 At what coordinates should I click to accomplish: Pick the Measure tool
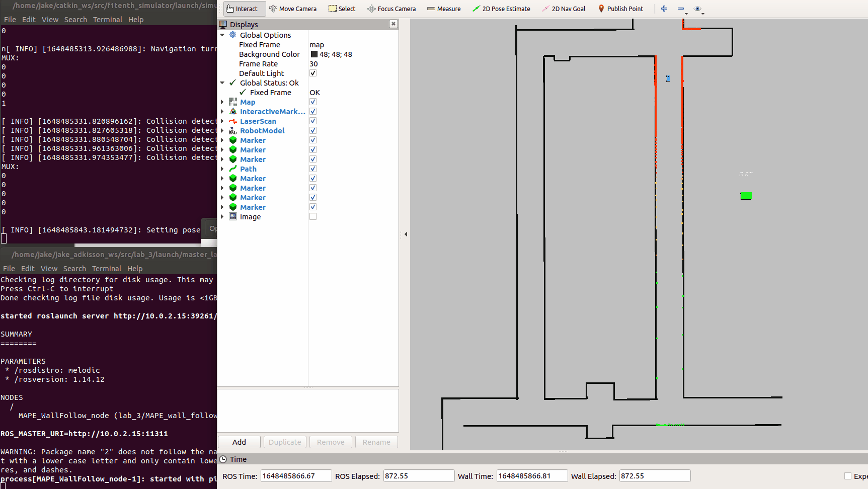(x=444, y=9)
